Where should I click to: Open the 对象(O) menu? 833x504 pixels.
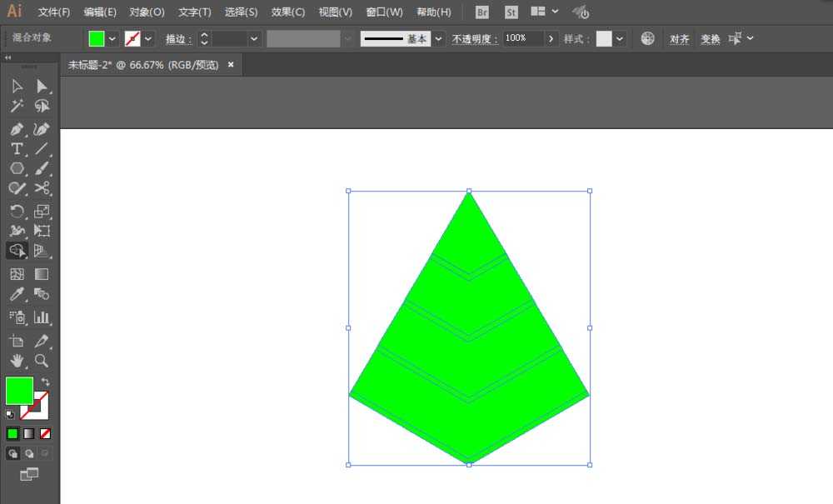pos(147,12)
